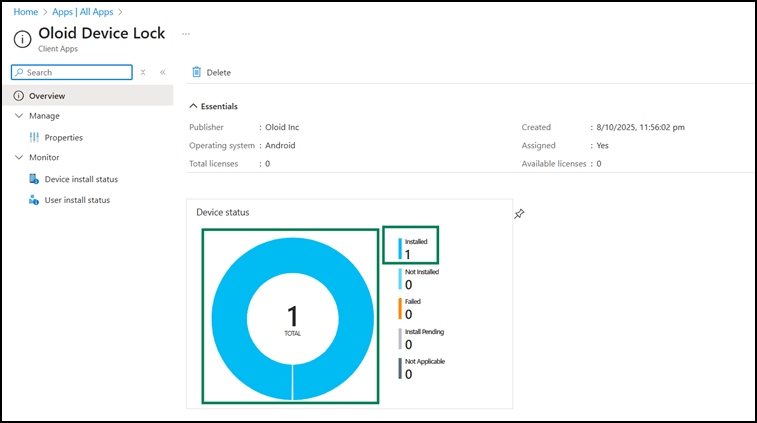Click the Created date 8/10/2025 value

(x=640, y=127)
